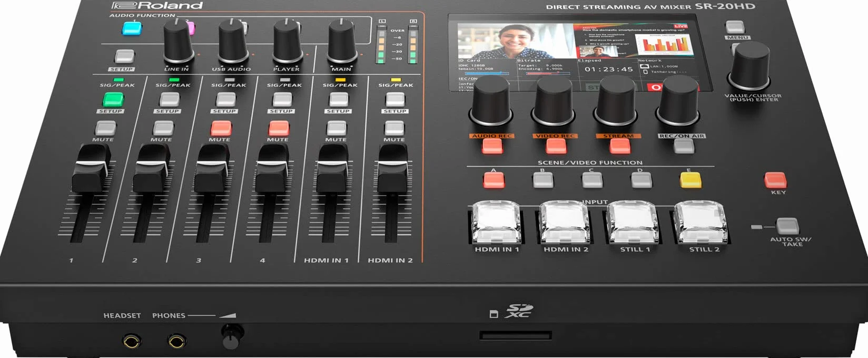Viewport: 868px width, 358px height.
Task: Select the HDMI IN 1 video input button
Action: click(x=496, y=222)
